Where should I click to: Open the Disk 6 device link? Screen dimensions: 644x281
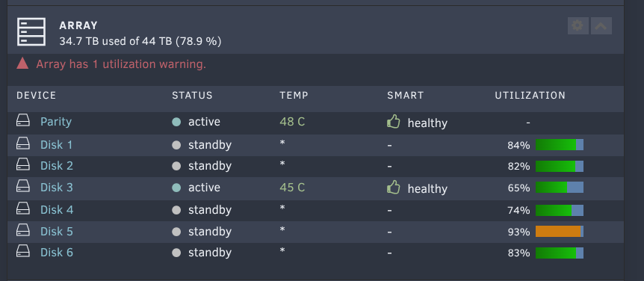[57, 253]
